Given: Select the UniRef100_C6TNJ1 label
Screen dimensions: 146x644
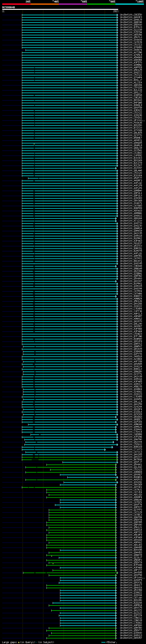Looking at the screenshot, I should pos(131,490).
